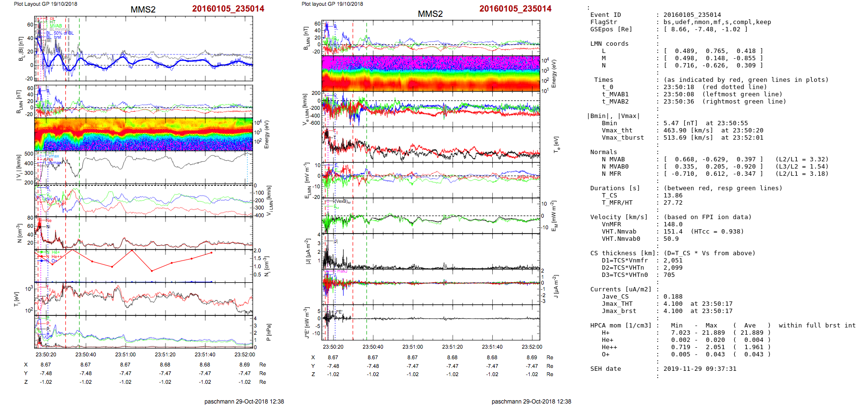This screenshot has width=868, height=405.
Task: Click the top-left 'Plot Layout GP 19/10/2018' text
Action: (45, 4)
